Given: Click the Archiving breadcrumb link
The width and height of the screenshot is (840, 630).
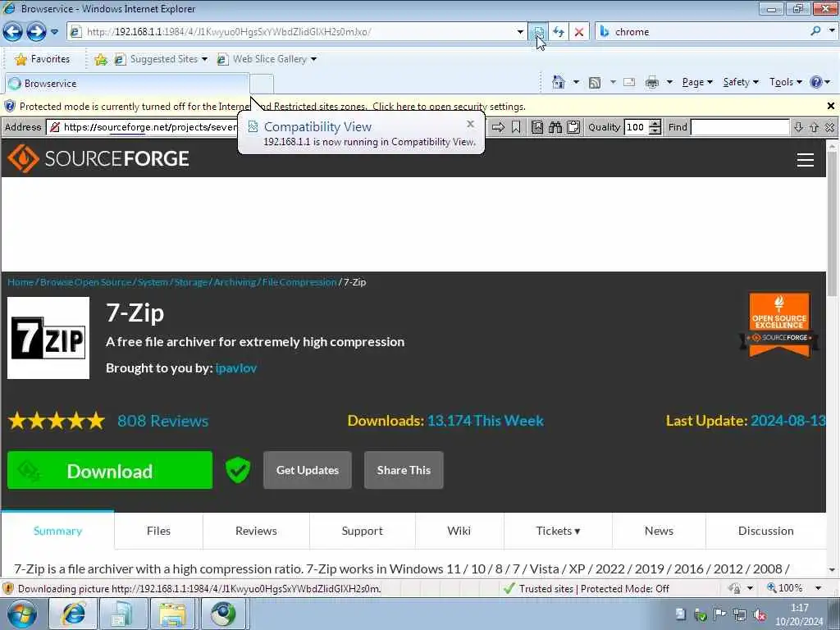Looking at the screenshot, I should point(235,282).
